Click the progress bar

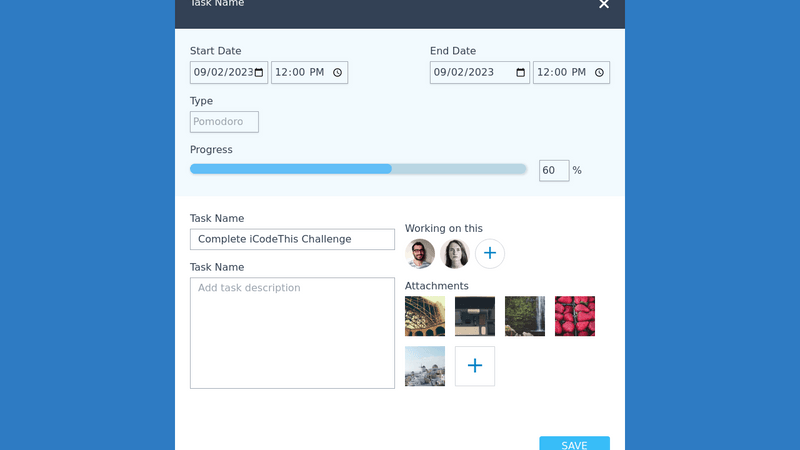click(x=358, y=169)
